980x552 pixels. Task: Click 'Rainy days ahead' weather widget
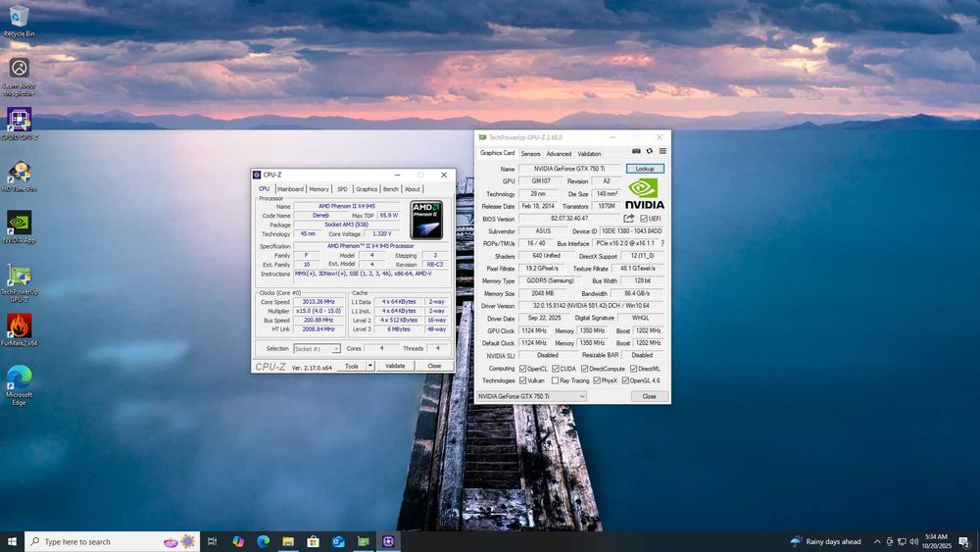[826, 541]
